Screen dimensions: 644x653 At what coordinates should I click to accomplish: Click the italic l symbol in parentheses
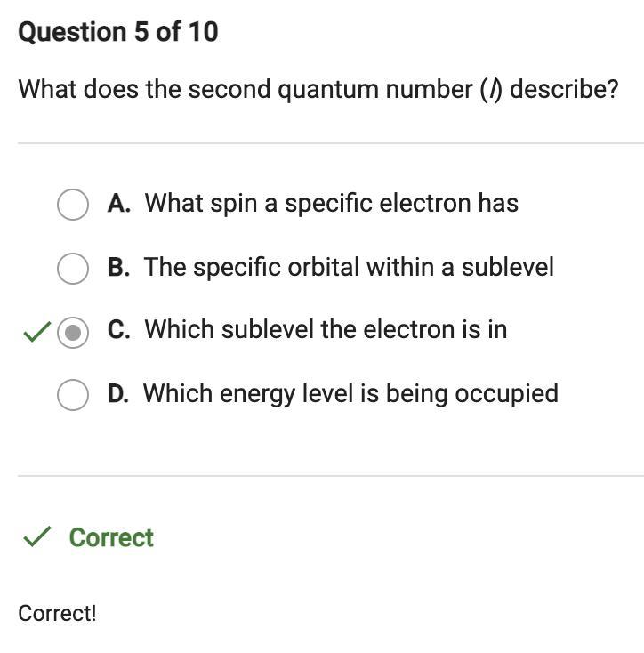tap(491, 90)
